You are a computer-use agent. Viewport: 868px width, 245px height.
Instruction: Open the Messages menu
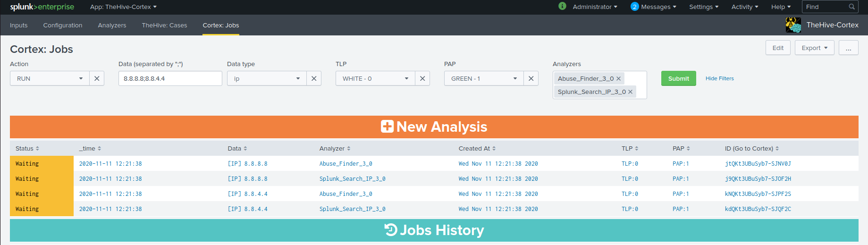[658, 7]
